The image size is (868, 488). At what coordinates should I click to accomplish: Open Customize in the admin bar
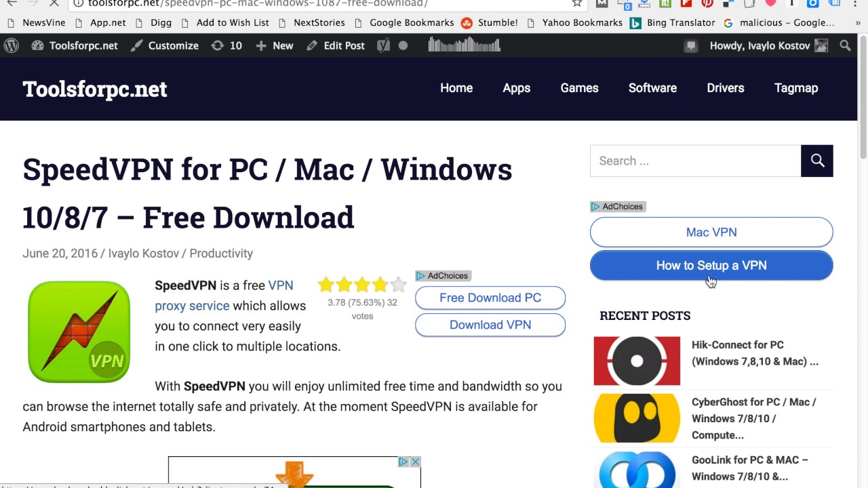click(165, 45)
